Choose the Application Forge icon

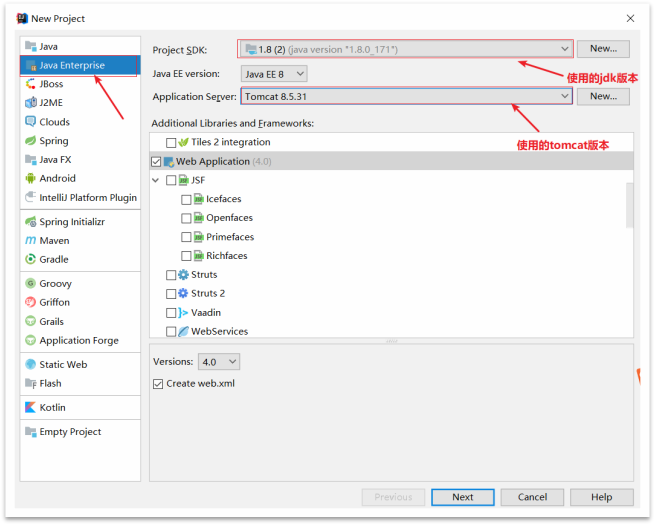[30, 340]
